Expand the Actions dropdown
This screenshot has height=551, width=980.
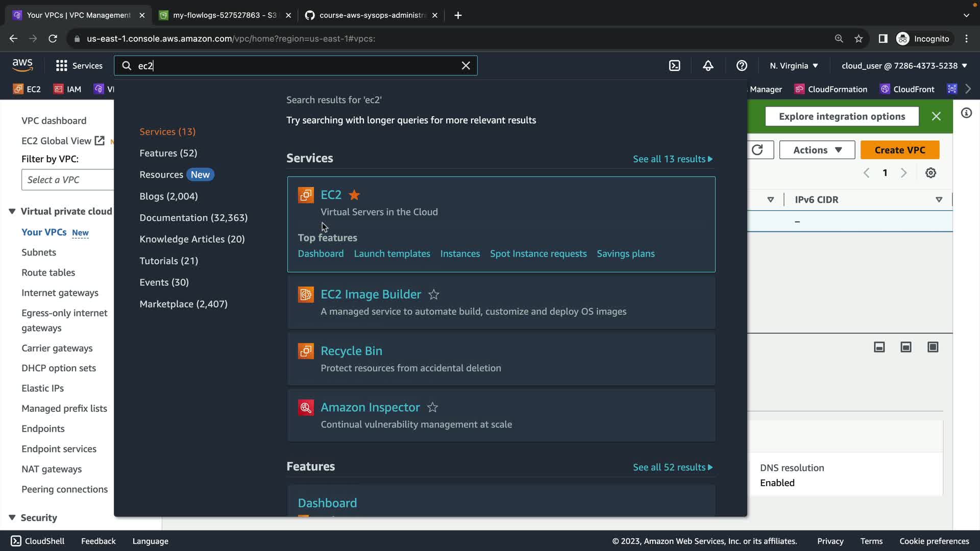tap(817, 150)
